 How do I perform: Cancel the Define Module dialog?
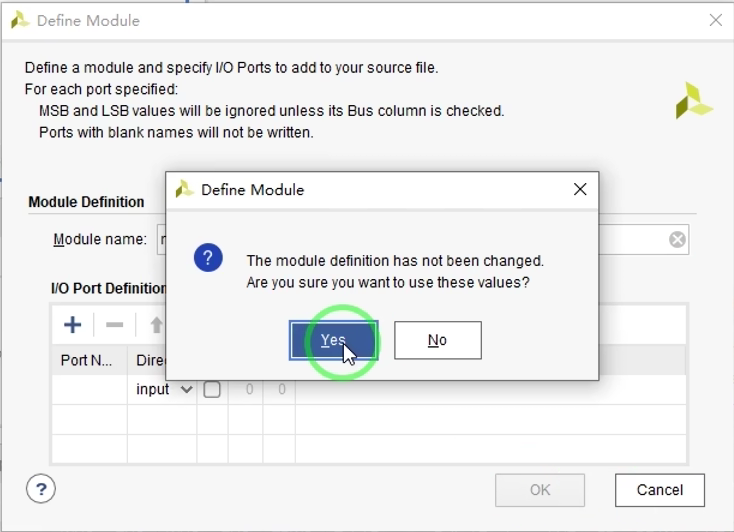click(x=660, y=490)
